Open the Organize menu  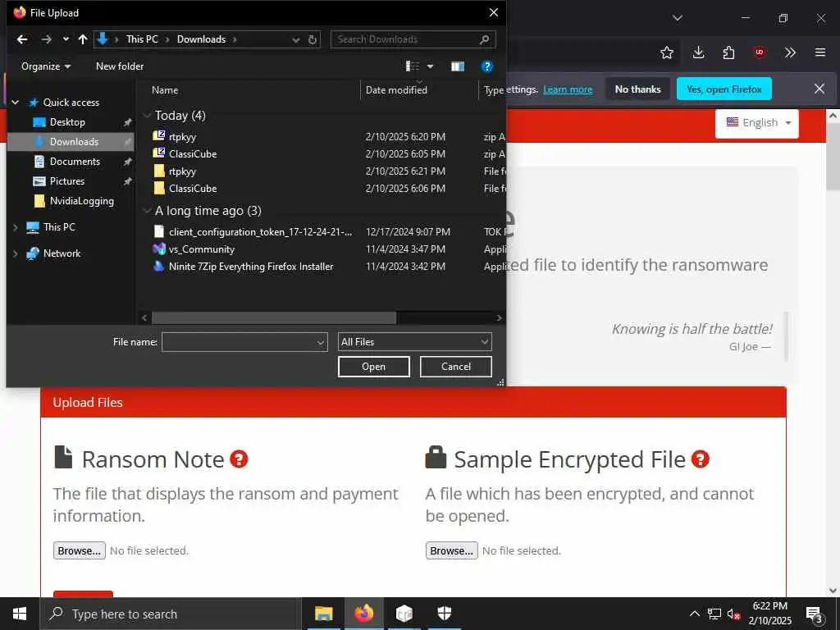(46, 66)
